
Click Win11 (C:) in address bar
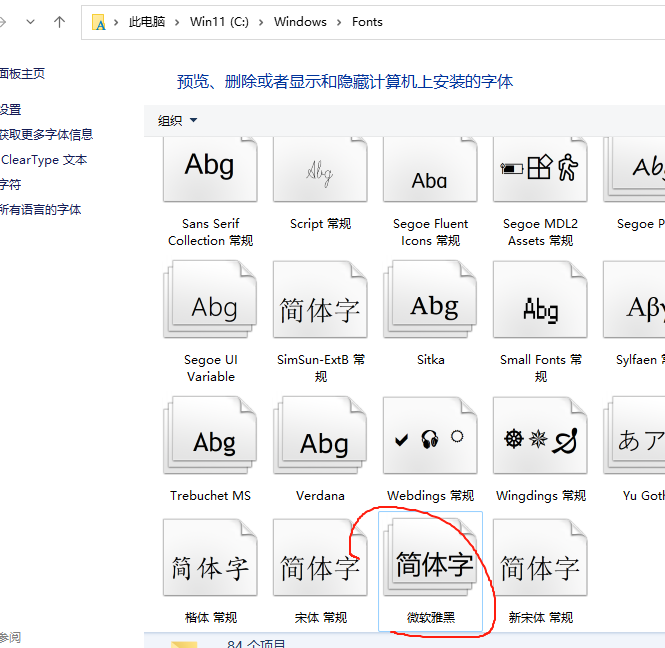(x=218, y=22)
